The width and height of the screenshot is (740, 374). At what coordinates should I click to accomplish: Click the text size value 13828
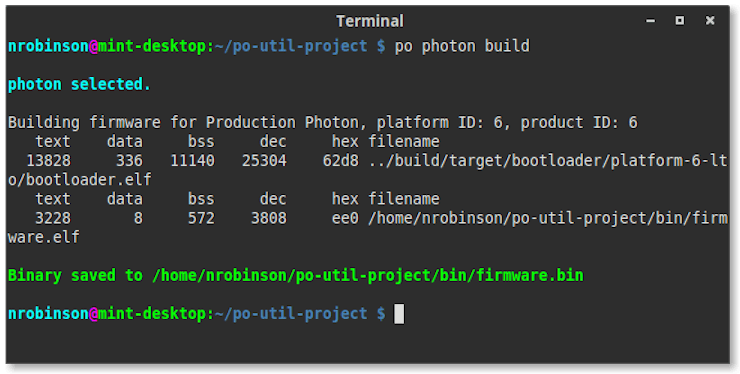49,161
